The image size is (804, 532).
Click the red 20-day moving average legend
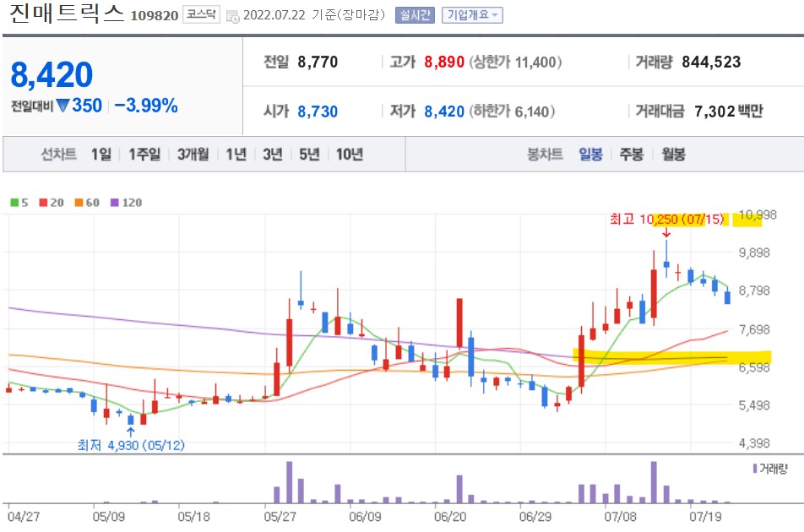click(x=52, y=203)
